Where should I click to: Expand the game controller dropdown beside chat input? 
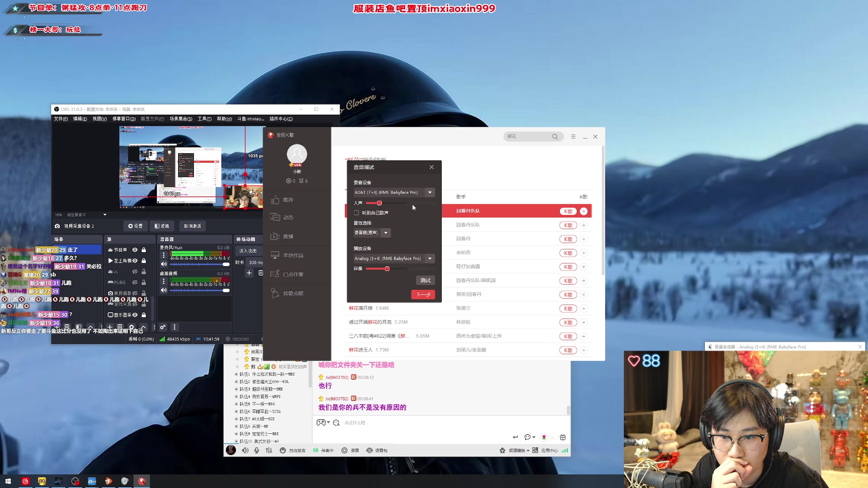click(x=328, y=422)
